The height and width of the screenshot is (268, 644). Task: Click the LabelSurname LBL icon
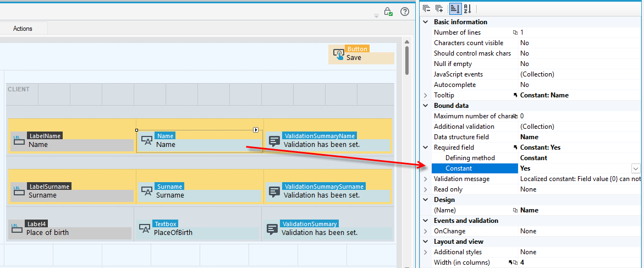18,191
